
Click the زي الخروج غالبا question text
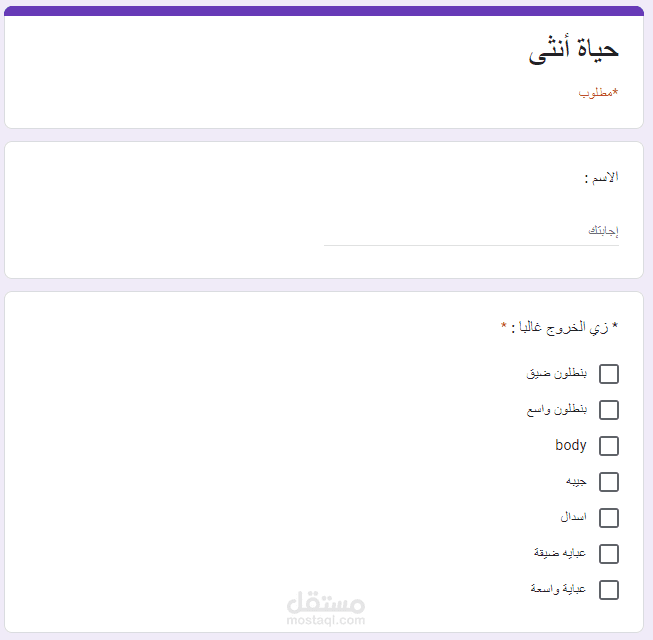point(560,327)
